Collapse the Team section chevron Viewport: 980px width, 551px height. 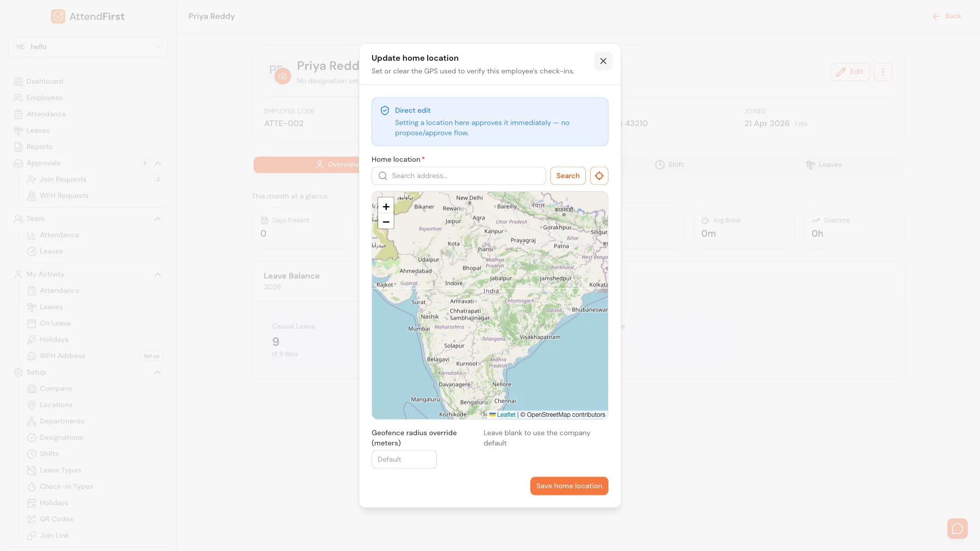coord(158,219)
